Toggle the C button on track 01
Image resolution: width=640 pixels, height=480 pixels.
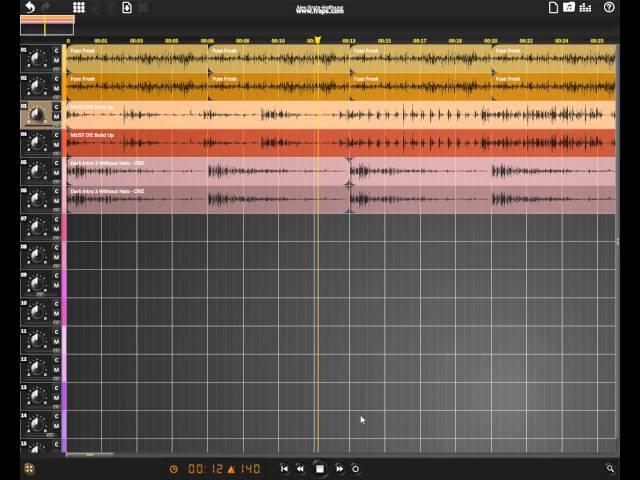click(56, 51)
